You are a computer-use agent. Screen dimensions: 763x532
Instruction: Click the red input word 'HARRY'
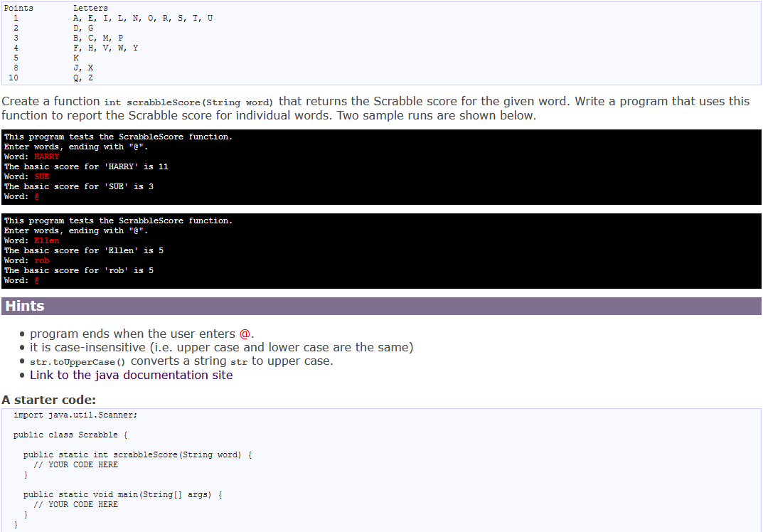click(47, 156)
